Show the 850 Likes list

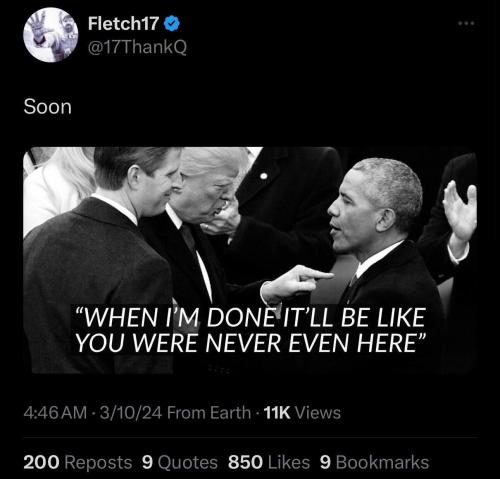pyautogui.click(x=269, y=463)
